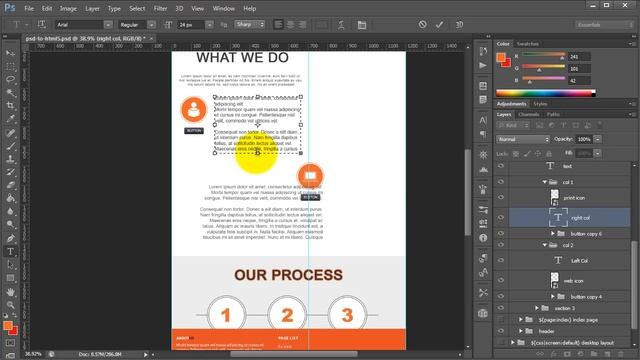Hide the 'header' group
This screenshot has height=360, width=640.
tap(501, 331)
